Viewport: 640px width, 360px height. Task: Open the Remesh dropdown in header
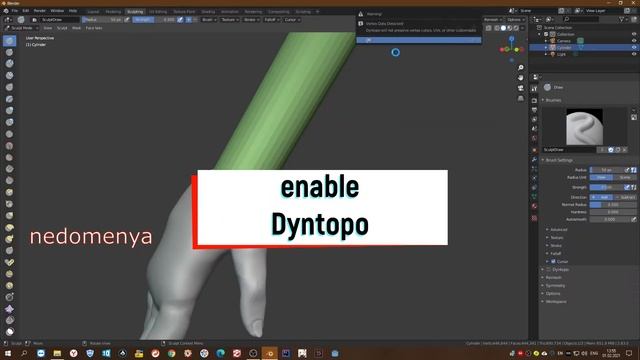[493, 20]
